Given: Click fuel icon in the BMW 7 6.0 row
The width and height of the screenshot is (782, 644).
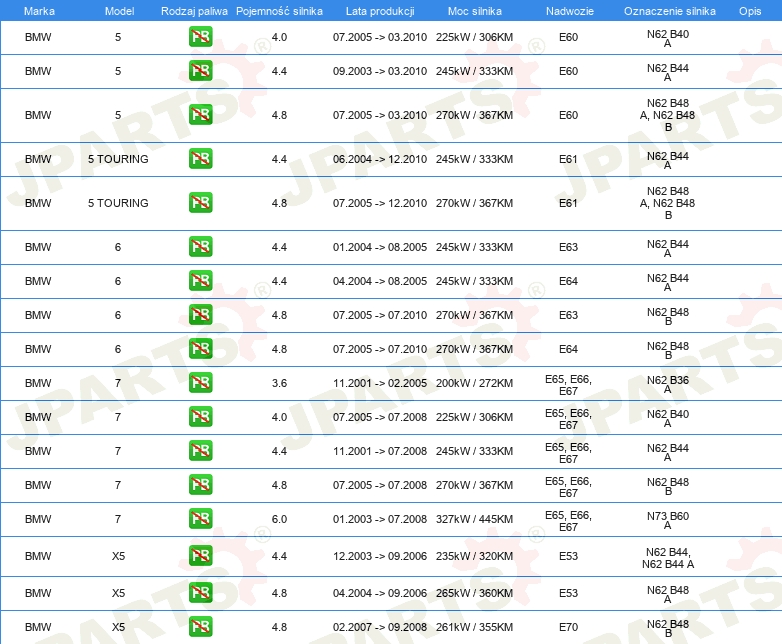Looking at the screenshot, I should click(200, 518).
